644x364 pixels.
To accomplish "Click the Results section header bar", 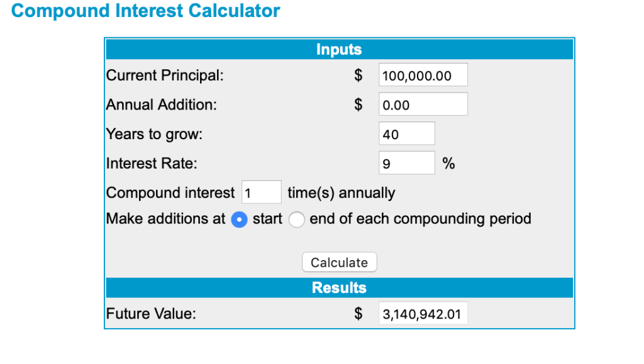I will (x=339, y=288).
